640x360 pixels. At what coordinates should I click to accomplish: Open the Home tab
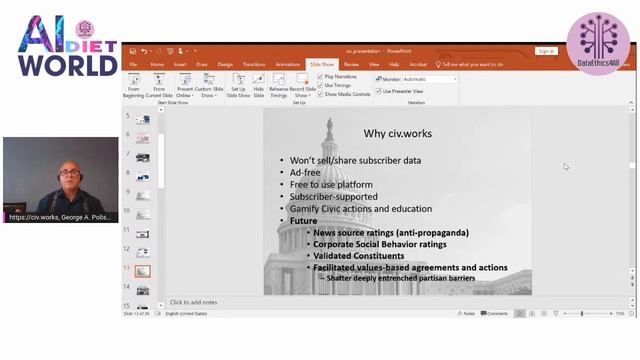157,64
